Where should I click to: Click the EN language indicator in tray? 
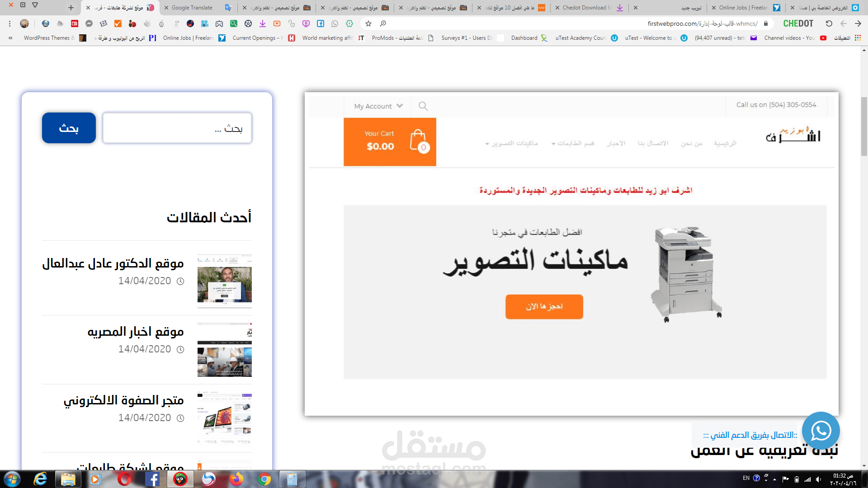[746, 478]
